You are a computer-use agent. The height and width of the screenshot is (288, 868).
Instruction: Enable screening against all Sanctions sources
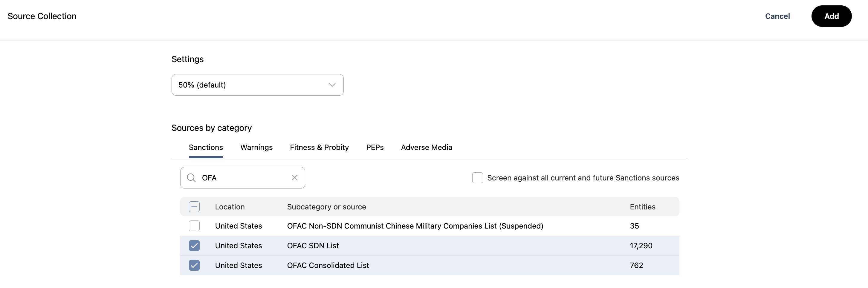(x=477, y=177)
